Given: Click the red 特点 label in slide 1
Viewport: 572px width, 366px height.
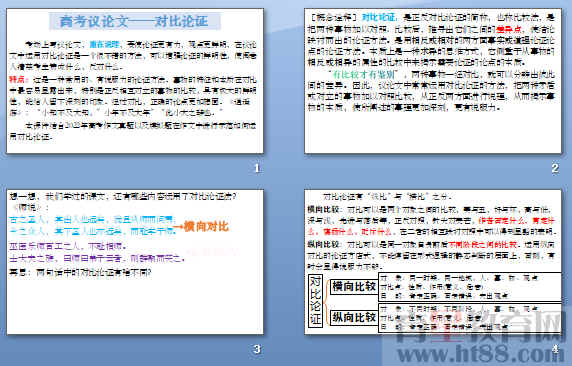Looking at the screenshot, I should click(x=17, y=79).
